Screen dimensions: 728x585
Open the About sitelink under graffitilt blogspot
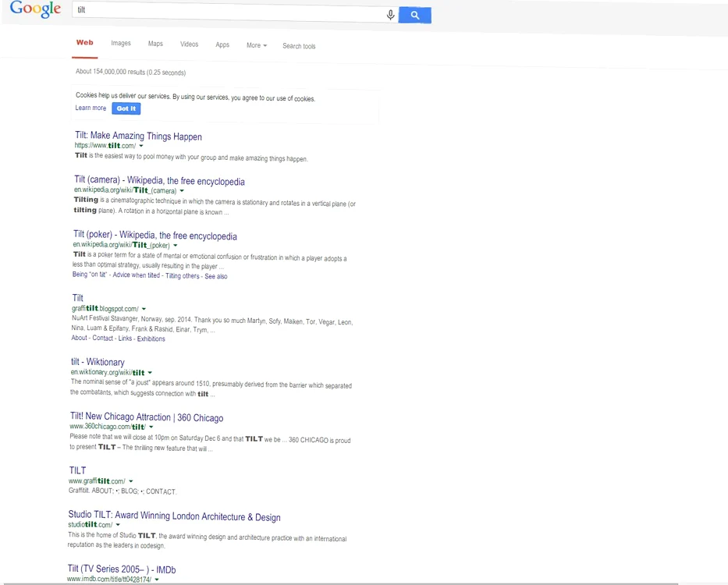tap(79, 338)
